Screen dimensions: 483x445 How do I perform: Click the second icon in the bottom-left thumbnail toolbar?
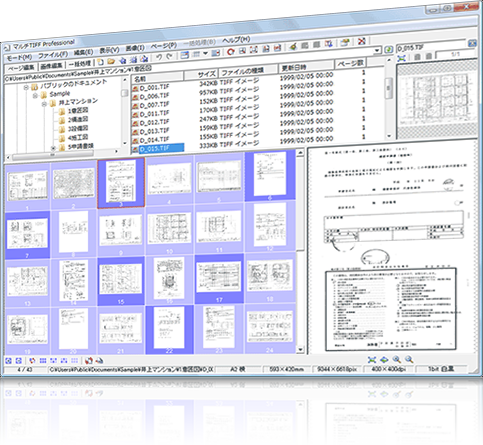click(x=19, y=361)
